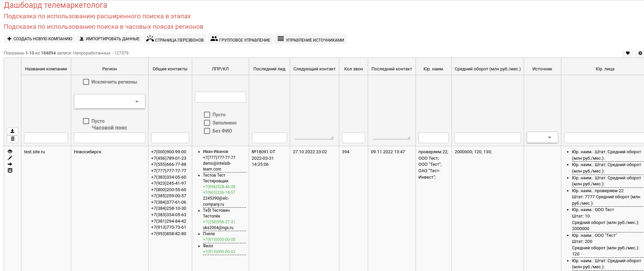Viewport: 644px width, 271px height.
Task: Click the heart favorites icon
Action: pyautogui.click(x=628, y=53)
